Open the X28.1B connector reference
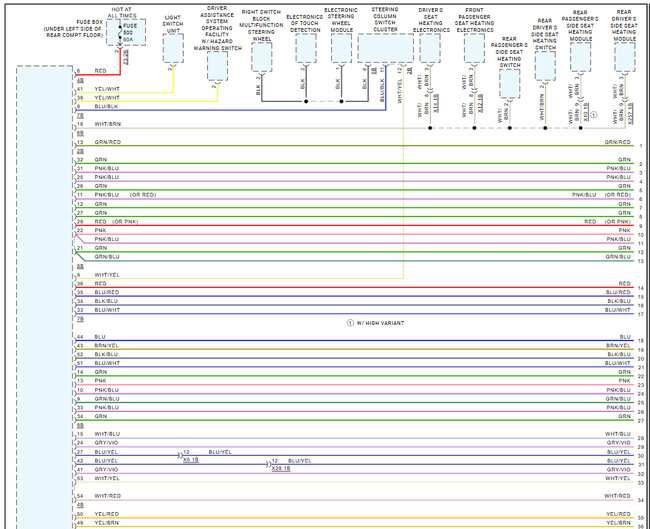The height and width of the screenshot is (529, 650). (x=281, y=468)
